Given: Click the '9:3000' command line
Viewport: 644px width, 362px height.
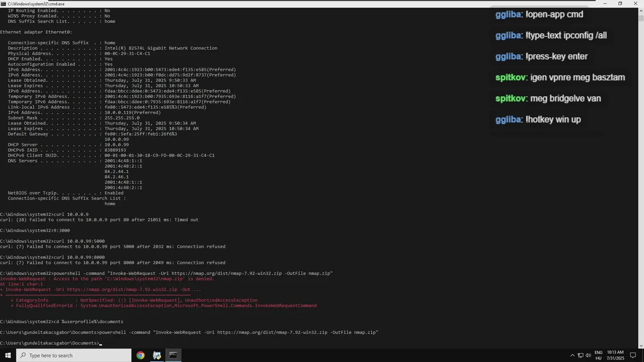Looking at the screenshot, I should coord(35,230).
